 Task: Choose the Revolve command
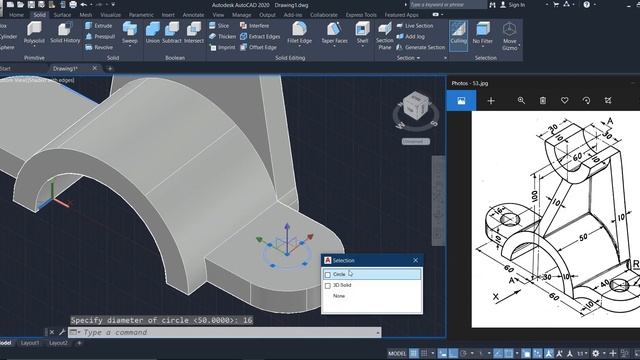coord(99,47)
